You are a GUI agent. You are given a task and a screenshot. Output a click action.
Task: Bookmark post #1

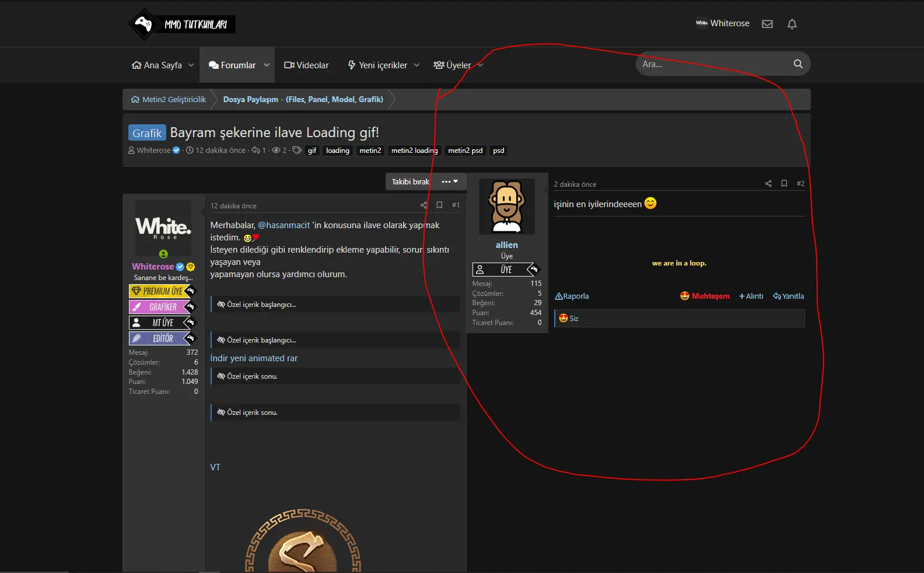point(439,205)
